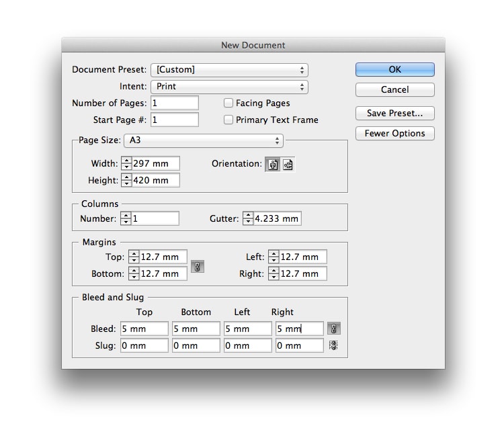Click Save Preset button

[x=394, y=113]
